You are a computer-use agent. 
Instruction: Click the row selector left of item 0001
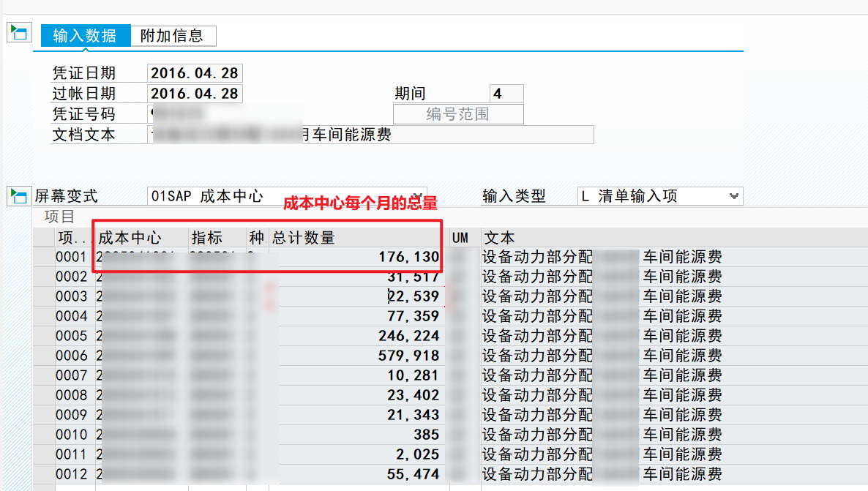click(44, 257)
